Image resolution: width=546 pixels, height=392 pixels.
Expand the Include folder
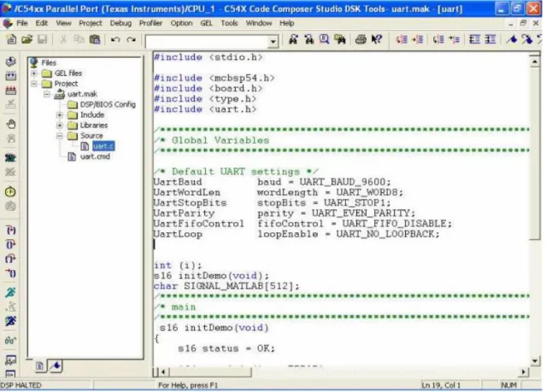pos(60,115)
